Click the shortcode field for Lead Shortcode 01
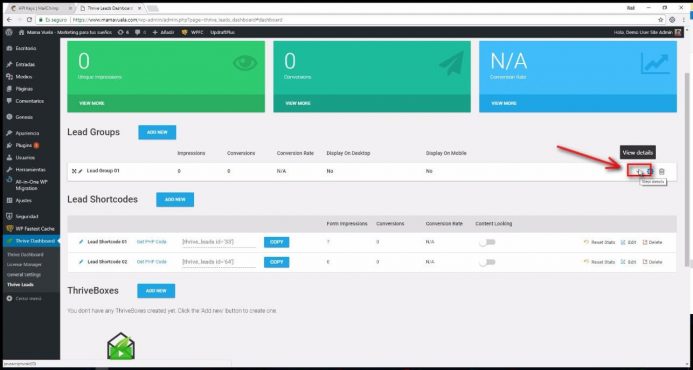Viewport: 693px width, 370px height. (x=219, y=242)
